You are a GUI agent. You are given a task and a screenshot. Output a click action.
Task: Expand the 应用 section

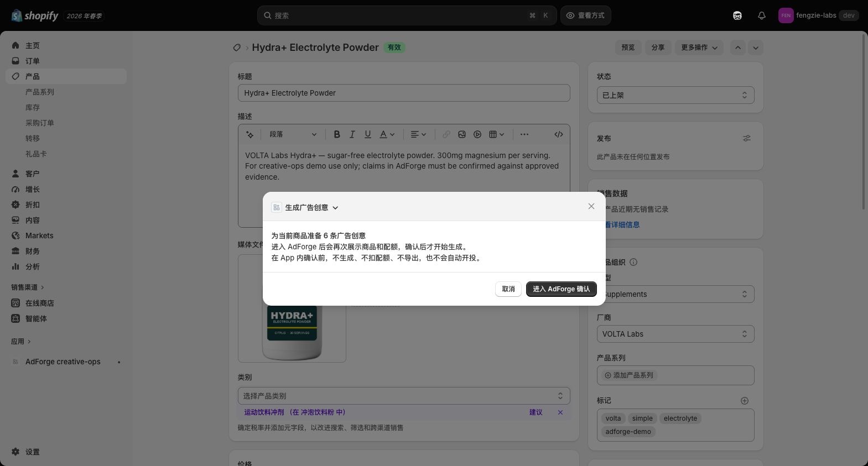[x=21, y=342]
